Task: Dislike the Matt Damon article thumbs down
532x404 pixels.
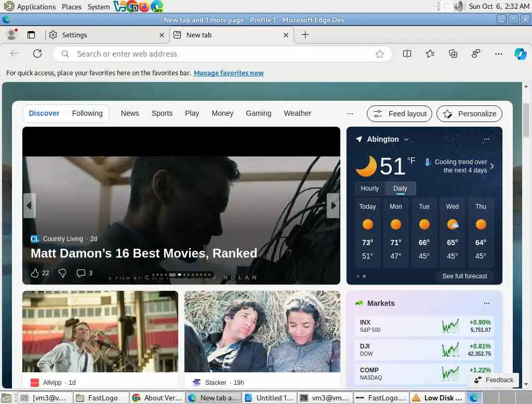Action: pos(62,273)
